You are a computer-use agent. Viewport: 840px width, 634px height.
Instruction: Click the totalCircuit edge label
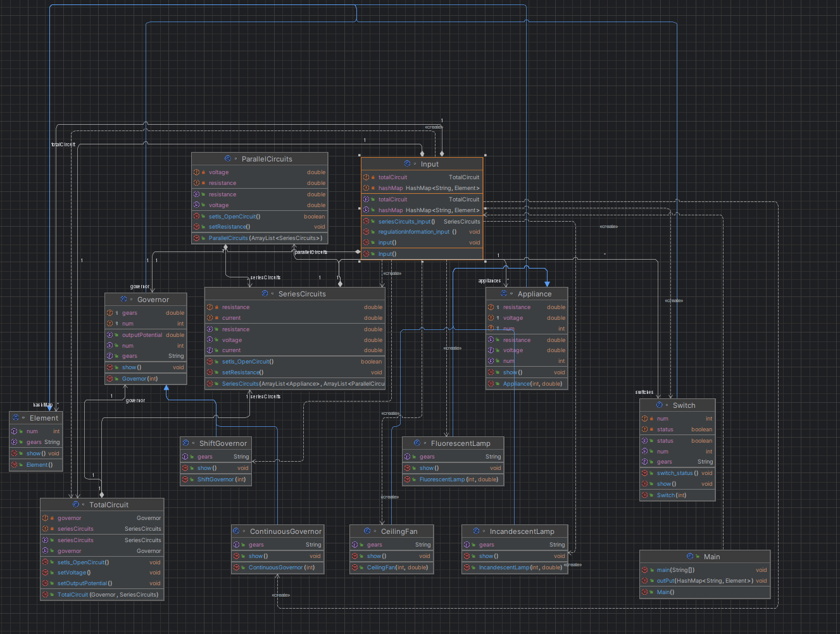tap(63, 144)
